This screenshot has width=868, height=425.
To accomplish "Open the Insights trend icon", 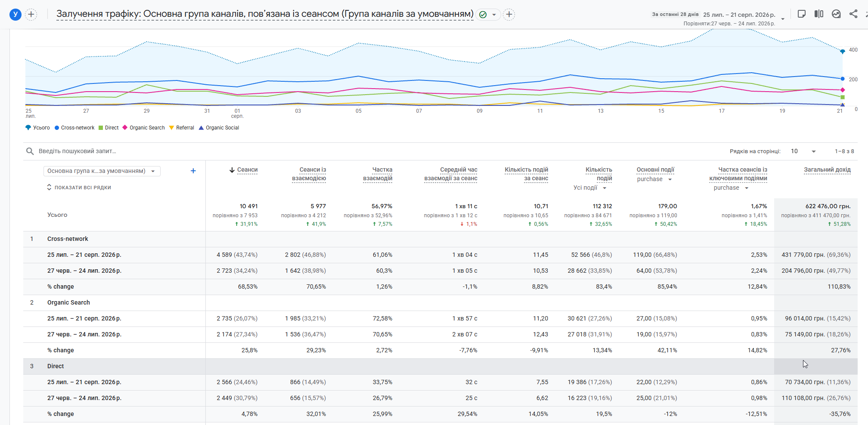I will pyautogui.click(x=836, y=14).
